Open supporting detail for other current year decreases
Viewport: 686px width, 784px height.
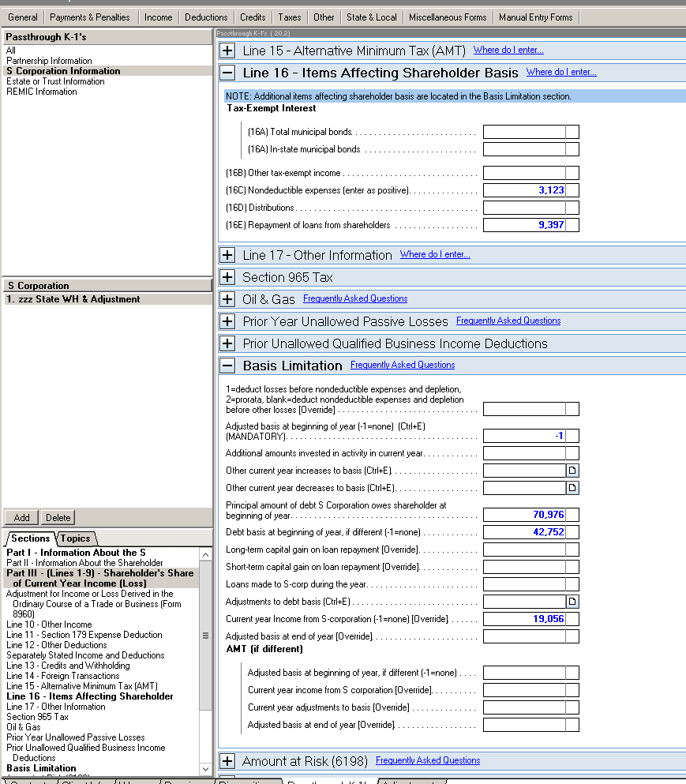pos(574,487)
